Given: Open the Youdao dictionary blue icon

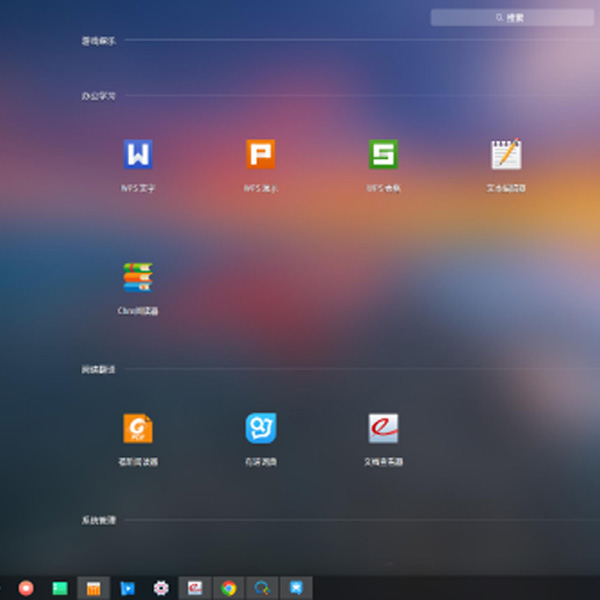Looking at the screenshot, I should click(x=261, y=428).
